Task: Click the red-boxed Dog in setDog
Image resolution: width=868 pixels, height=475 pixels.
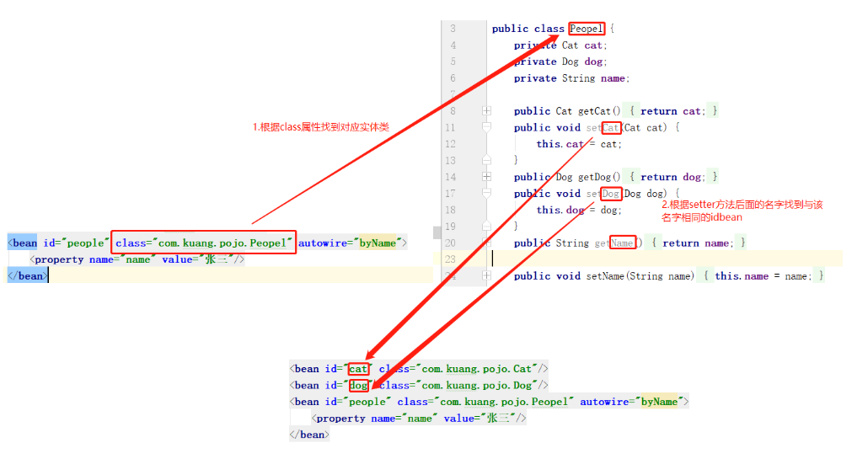Action: 611,194
